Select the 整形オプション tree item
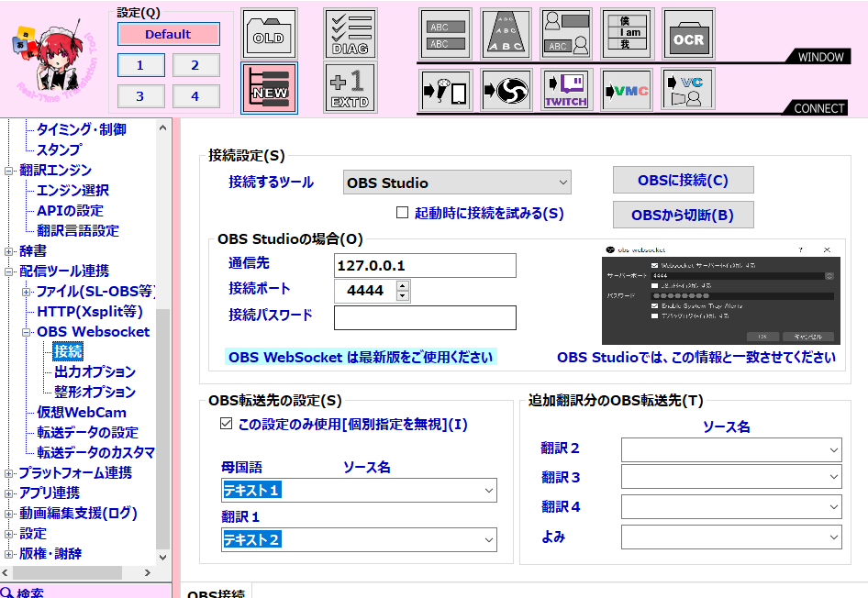 (95, 393)
